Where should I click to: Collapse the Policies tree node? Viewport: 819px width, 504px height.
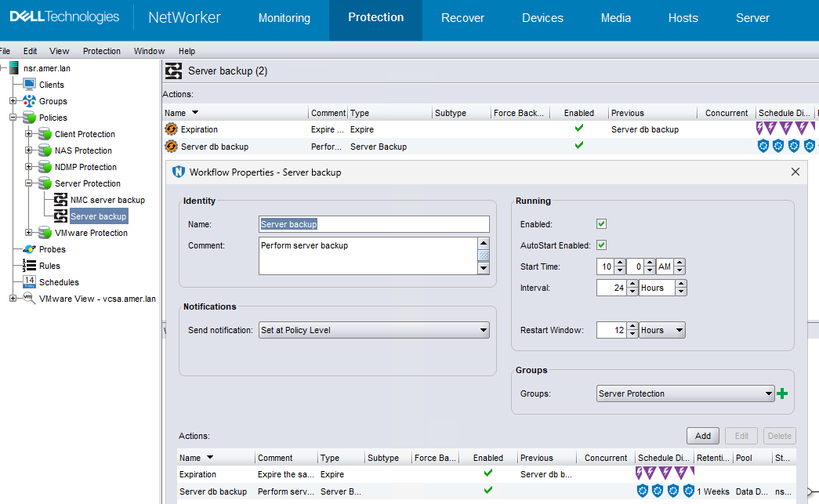[x=13, y=118]
